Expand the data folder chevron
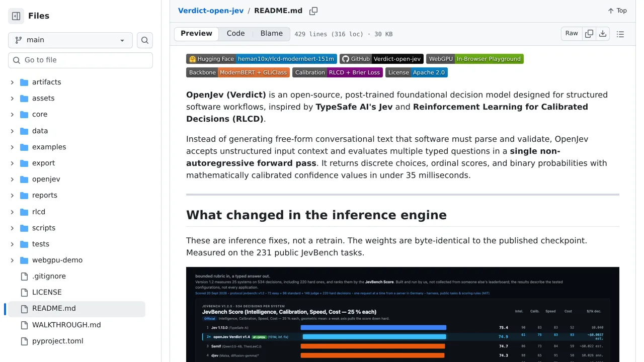The height and width of the screenshot is (362, 644). (x=12, y=131)
